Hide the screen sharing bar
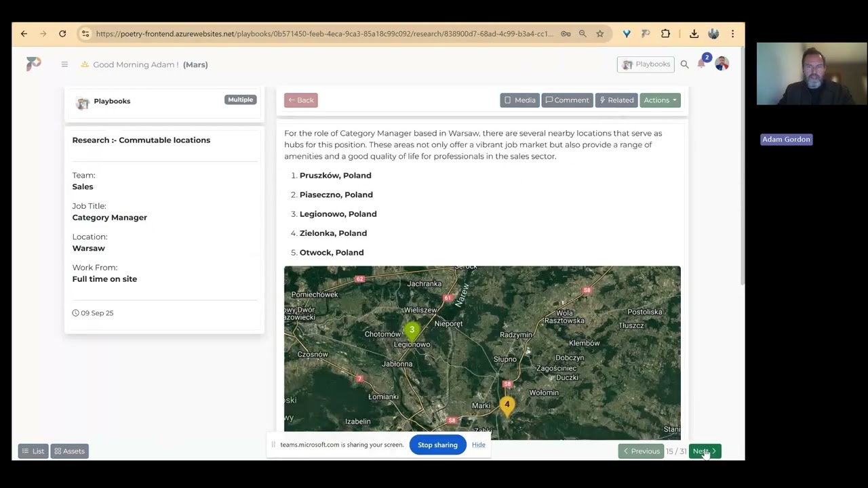Image resolution: width=868 pixels, height=488 pixels. point(479,445)
